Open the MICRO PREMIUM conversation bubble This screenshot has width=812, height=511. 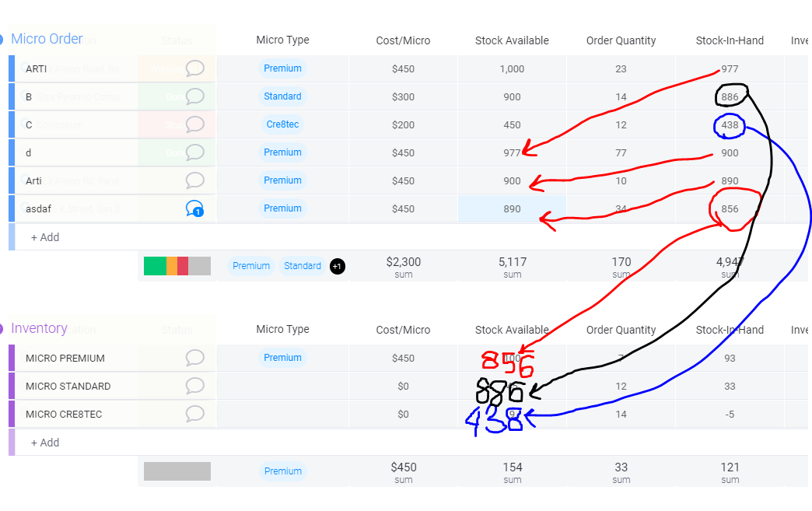[194, 358]
